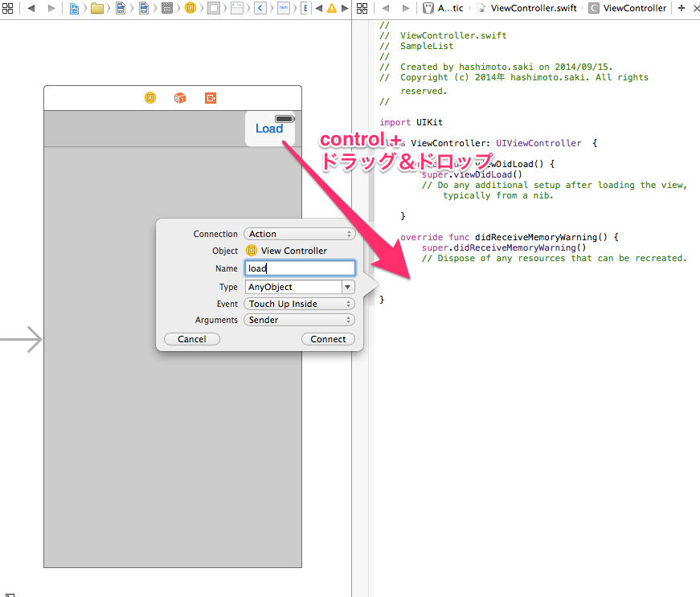
Task: Click the Name field containing load
Action: click(299, 268)
